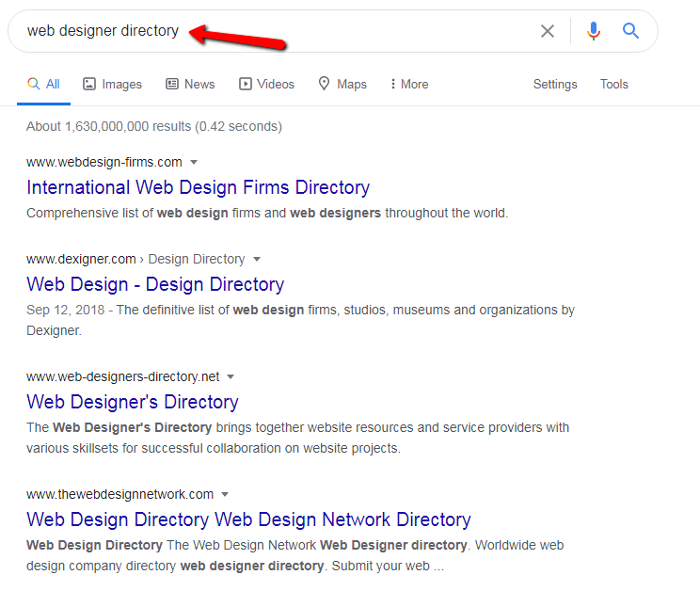
Task: Open the search Tools menu
Action: pos(613,84)
